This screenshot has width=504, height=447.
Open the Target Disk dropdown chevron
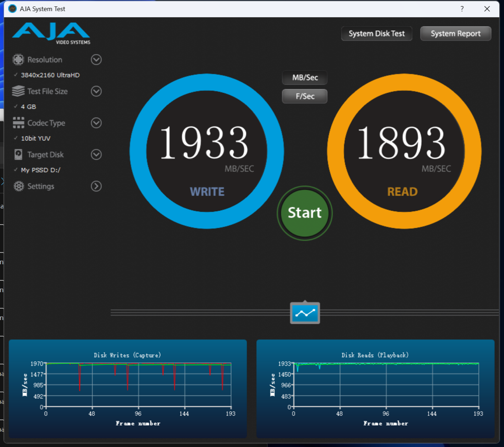tap(96, 155)
